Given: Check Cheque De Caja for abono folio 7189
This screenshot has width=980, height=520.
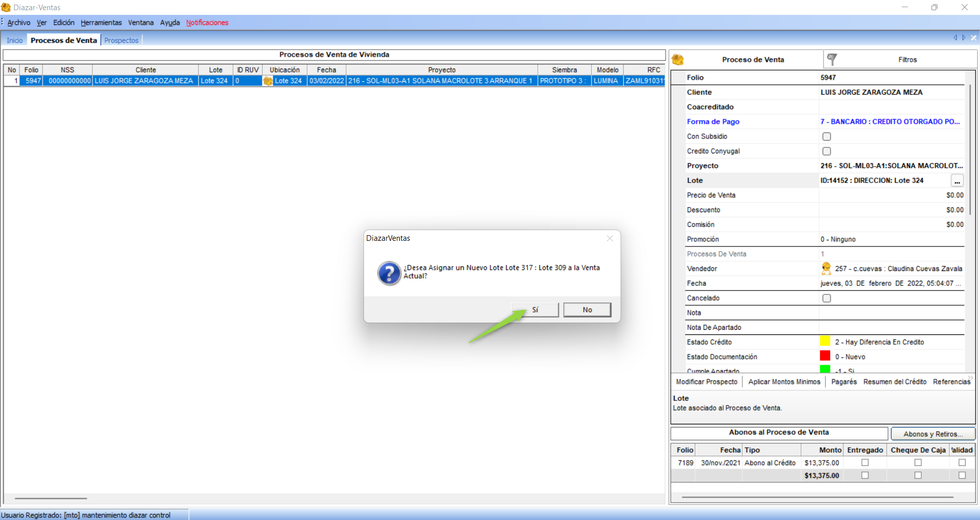Looking at the screenshot, I should pos(918,463).
